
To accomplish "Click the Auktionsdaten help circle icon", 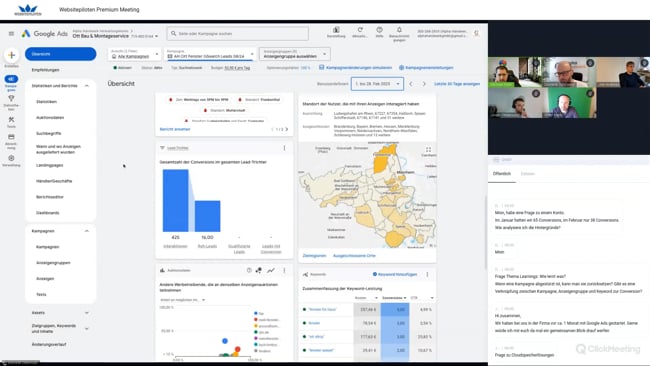I will click(249, 270).
